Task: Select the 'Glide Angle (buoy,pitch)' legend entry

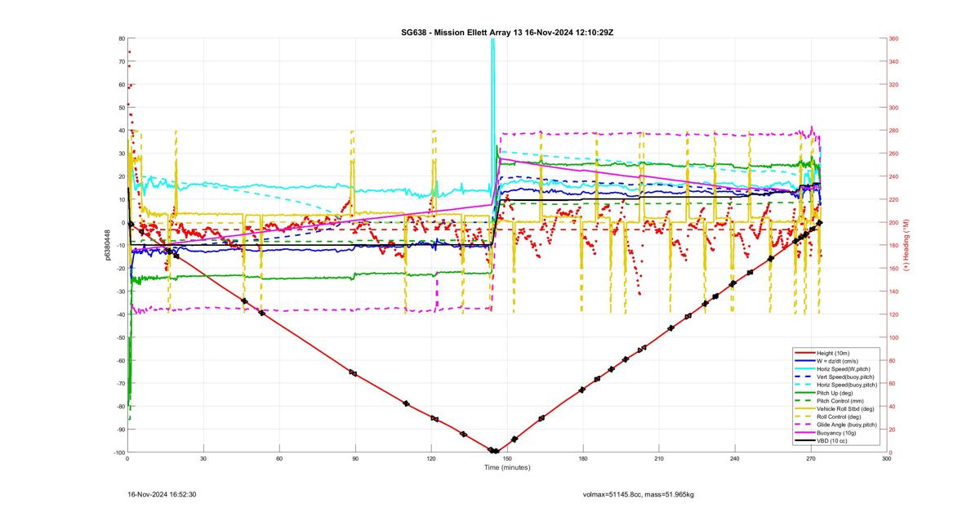Action: 835,425
